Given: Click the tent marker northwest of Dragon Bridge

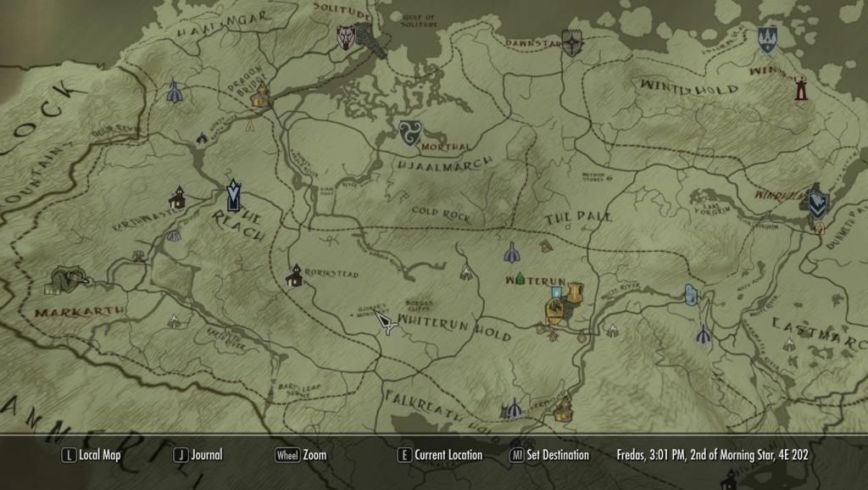Looking at the screenshot, I should tap(174, 92).
